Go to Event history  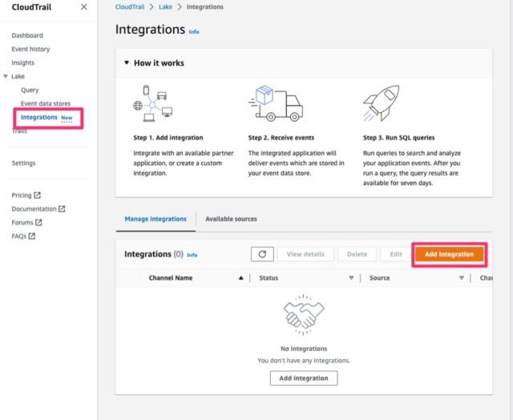click(x=30, y=49)
